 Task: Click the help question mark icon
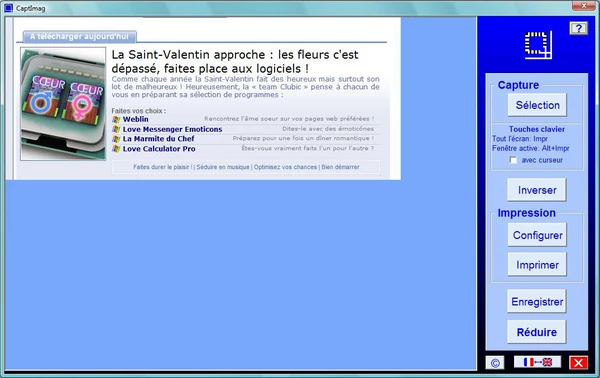tap(578, 28)
